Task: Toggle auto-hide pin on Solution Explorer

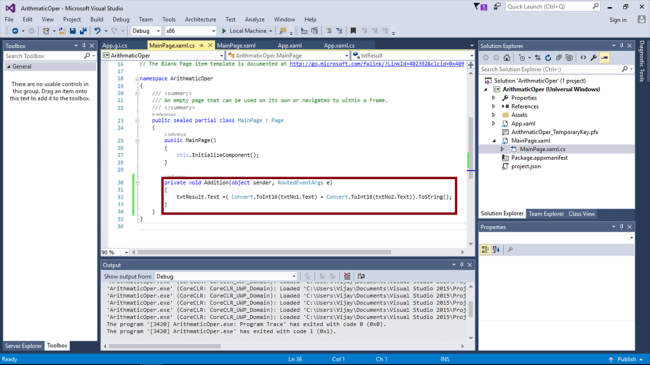Action: click(x=621, y=46)
